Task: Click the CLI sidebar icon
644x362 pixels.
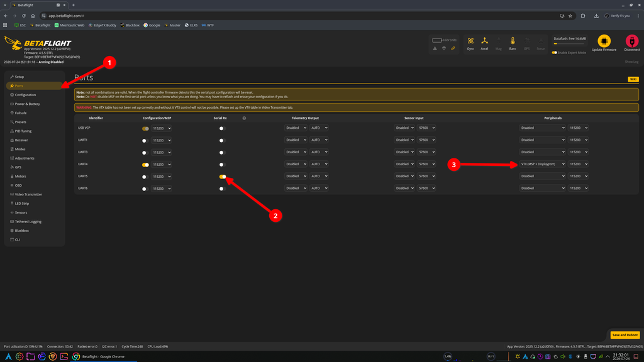Action: point(12,239)
